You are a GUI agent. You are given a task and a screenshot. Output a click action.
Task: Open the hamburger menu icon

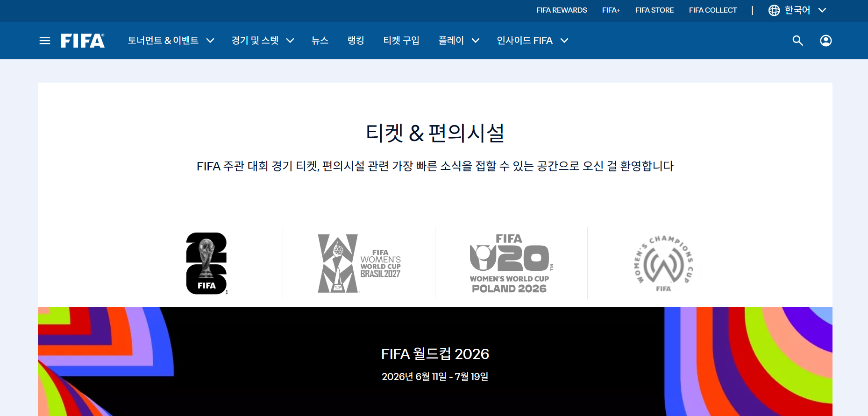coord(45,41)
